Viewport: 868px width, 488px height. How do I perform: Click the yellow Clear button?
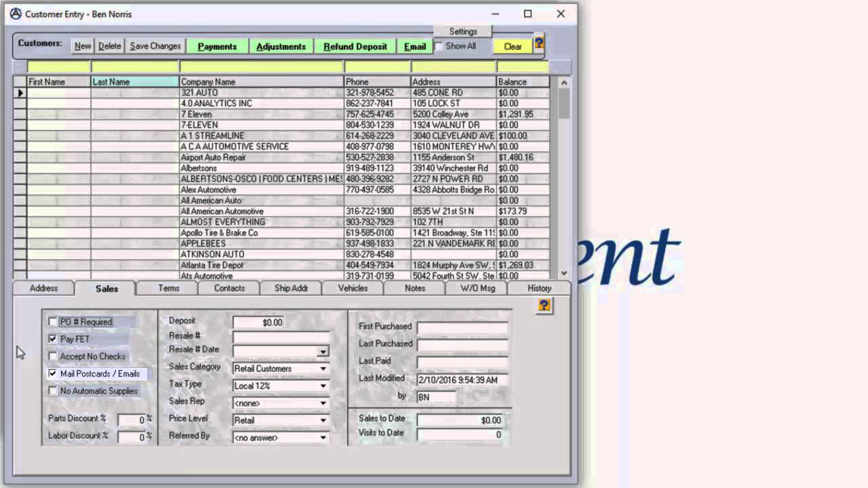pyautogui.click(x=513, y=46)
